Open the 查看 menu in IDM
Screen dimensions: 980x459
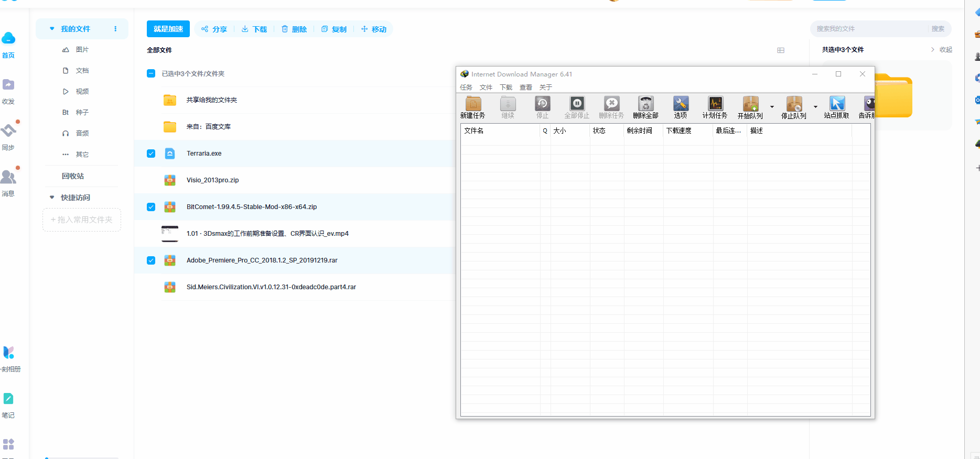[x=525, y=88]
